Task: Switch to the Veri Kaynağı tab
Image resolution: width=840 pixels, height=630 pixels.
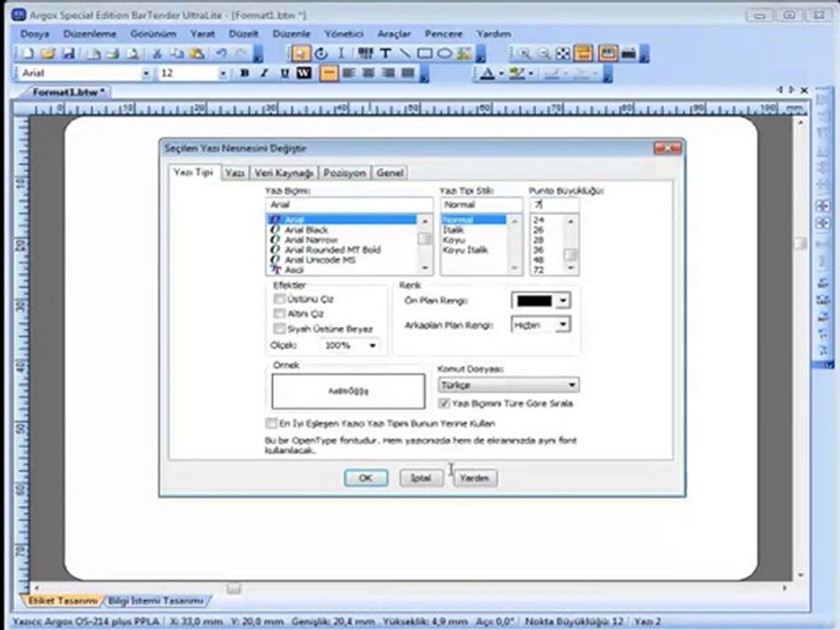Action: 284,173
